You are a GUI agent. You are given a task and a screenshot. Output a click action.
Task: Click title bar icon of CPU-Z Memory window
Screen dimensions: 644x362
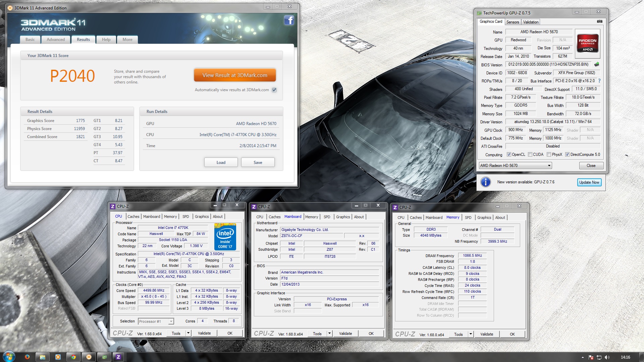[395, 207]
